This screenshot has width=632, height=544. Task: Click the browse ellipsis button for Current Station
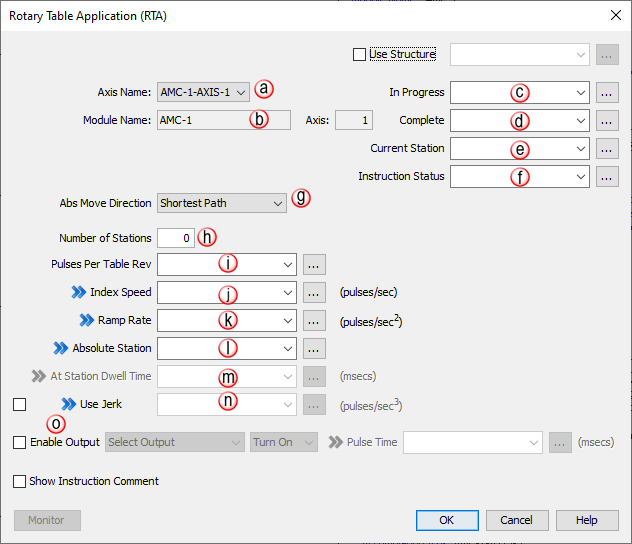(606, 149)
